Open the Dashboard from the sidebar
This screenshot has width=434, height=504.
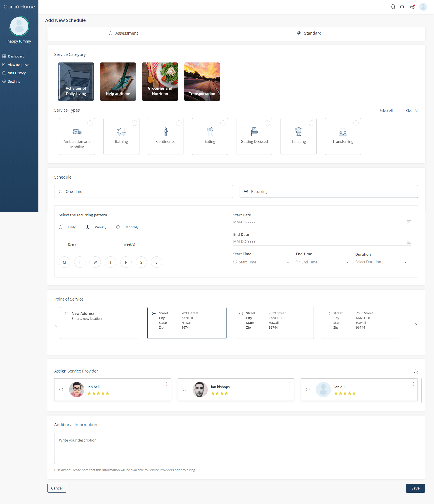coord(16,56)
